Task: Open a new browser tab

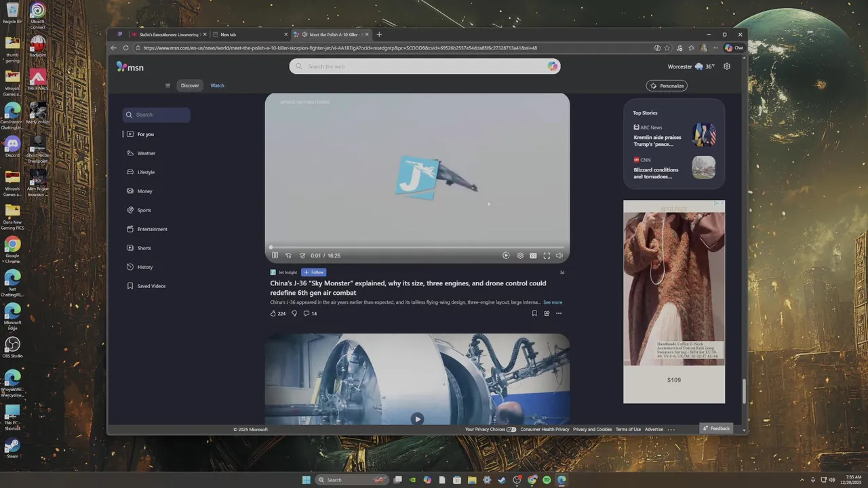Action: (379, 35)
